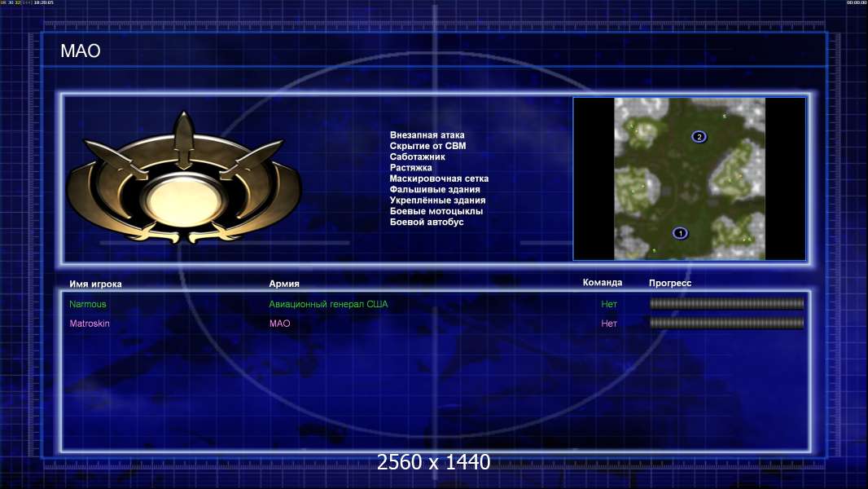
Task: Click the "Прогресс" column header
Action: 670,283
